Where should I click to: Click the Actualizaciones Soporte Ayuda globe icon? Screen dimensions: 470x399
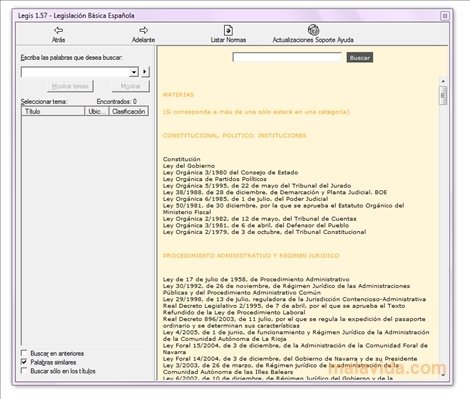click(x=313, y=30)
